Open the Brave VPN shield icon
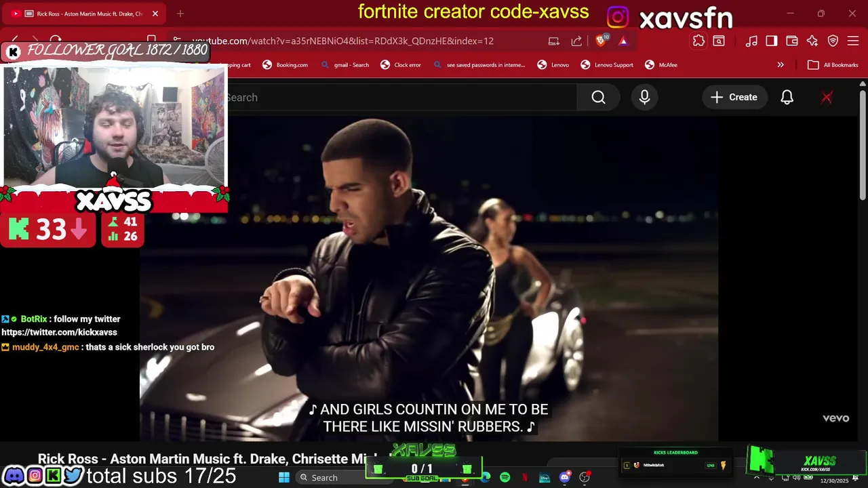This screenshot has height=488, width=868. point(833,41)
